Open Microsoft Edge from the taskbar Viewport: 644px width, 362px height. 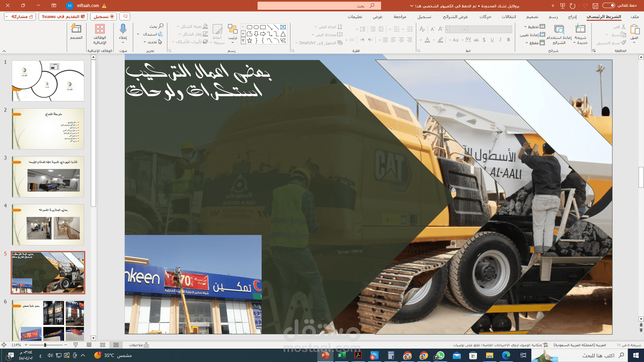coord(506,355)
